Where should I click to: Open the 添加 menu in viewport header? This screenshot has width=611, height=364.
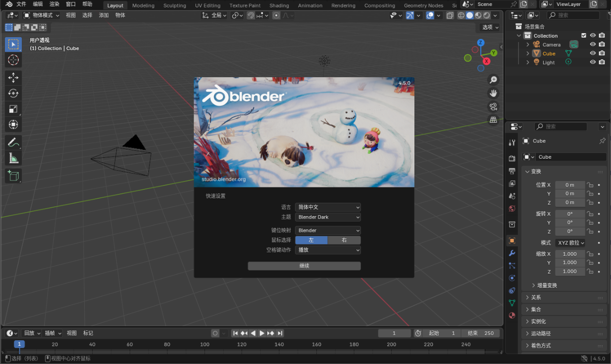coord(103,15)
